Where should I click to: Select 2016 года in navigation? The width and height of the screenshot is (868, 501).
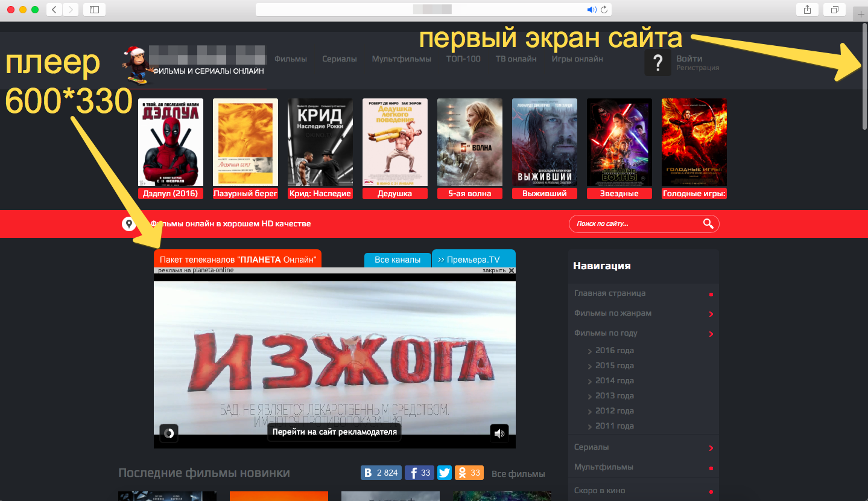pos(614,351)
